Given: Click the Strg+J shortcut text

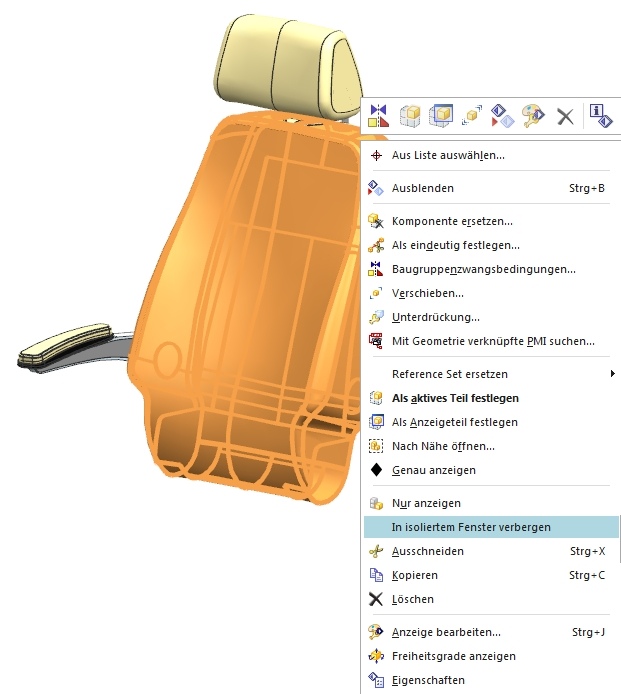Looking at the screenshot, I should pos(588,632).
